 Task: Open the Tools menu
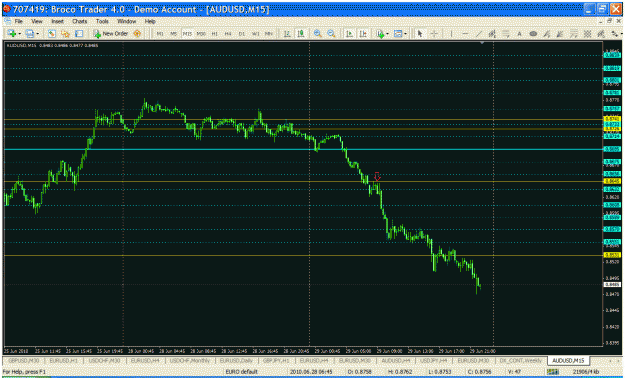coord(102,21)
